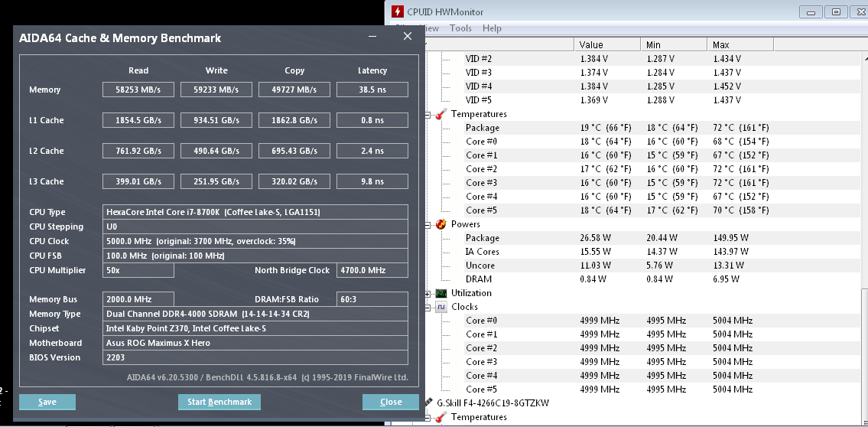868x427 pixels.
Task: Collapse the G.Skill Temperatures node
Action: pyautogui.click(x=427, y=417)
